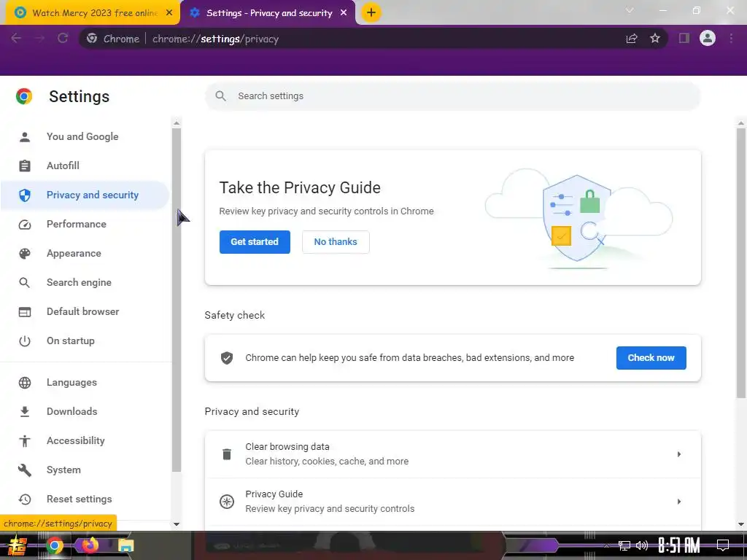The image size is (747, 560).
Task: Expand Clear browsing data arrow
Action: click(x=679, y=454)
